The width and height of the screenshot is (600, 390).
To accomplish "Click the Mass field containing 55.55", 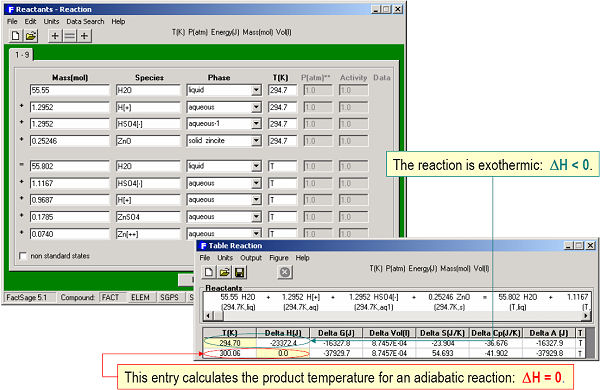I will tap(69, 90).
